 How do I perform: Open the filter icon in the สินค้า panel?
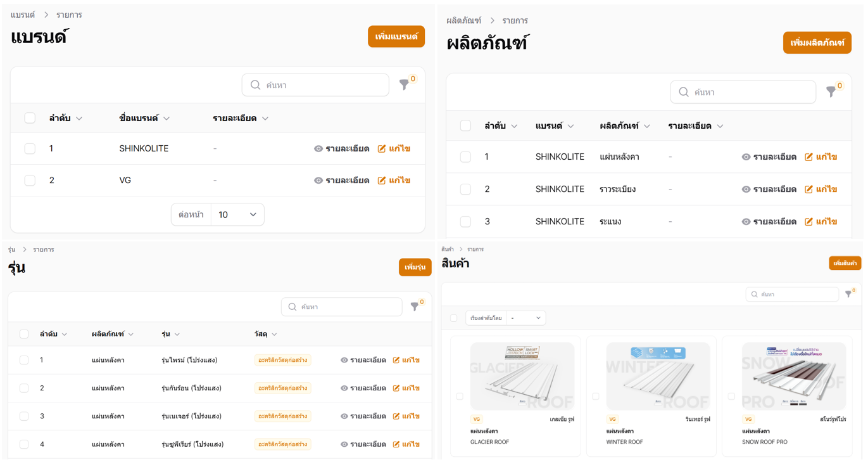[x=849, y=294]
